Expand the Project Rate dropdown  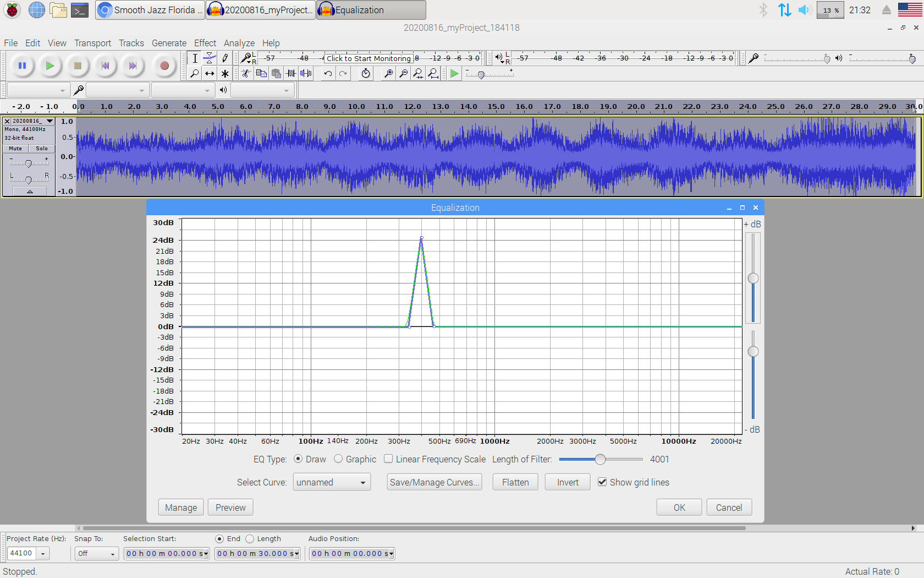tap(42, 553)
